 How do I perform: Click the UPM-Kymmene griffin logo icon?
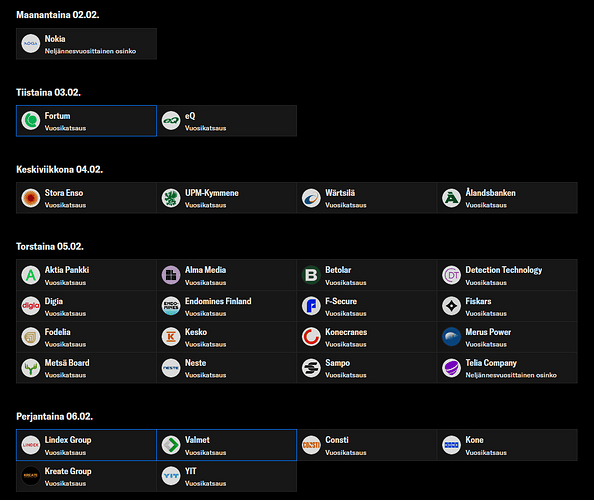171,198
